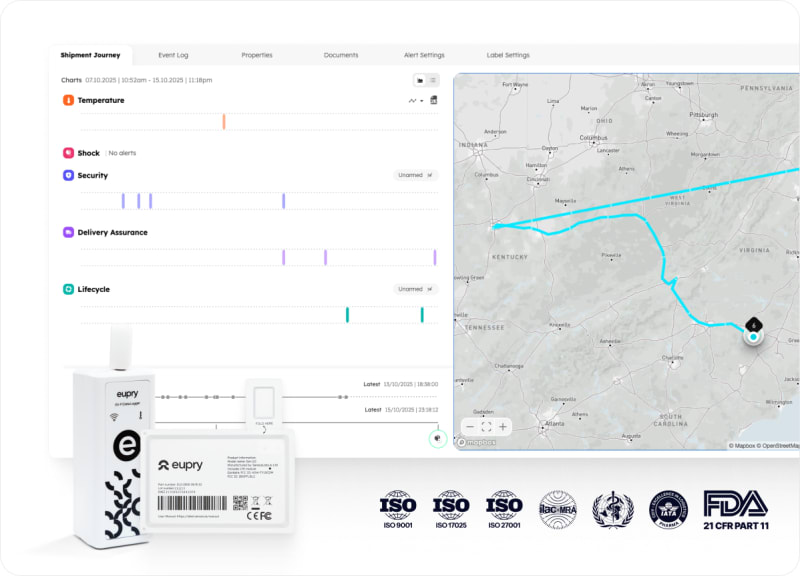This screenshot has height=576, width=800.
Task: Click the round green-outlined timeline button
Action: pyautogui.click(x=437, y=438)
